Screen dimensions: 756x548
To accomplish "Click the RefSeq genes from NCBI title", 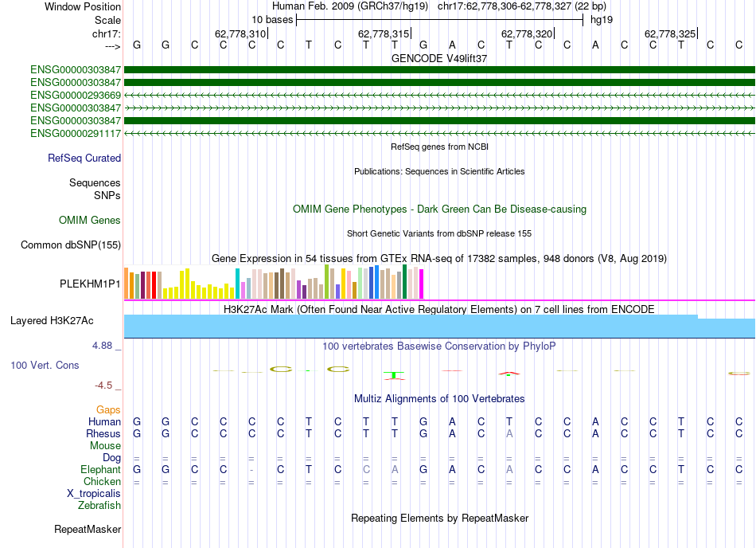I will pyautogui.click(x=440, y=147).
